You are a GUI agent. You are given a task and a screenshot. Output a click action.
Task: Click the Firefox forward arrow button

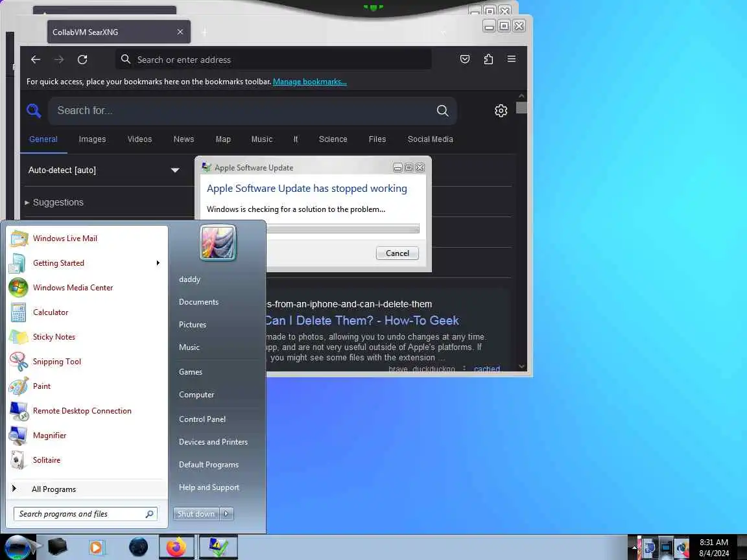click(x=59, y=60)
